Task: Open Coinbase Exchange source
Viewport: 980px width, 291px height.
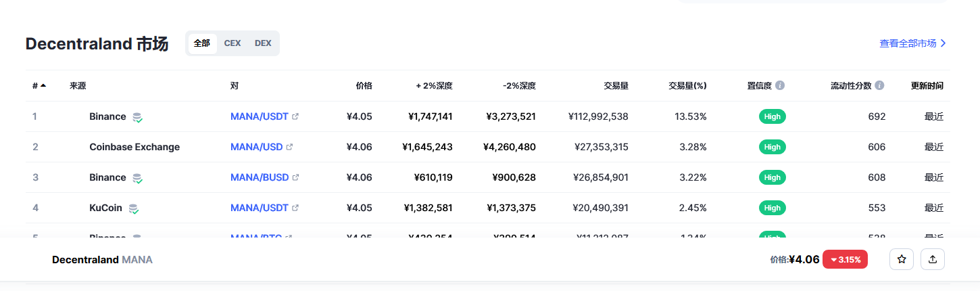Action: tap(134, 147)
